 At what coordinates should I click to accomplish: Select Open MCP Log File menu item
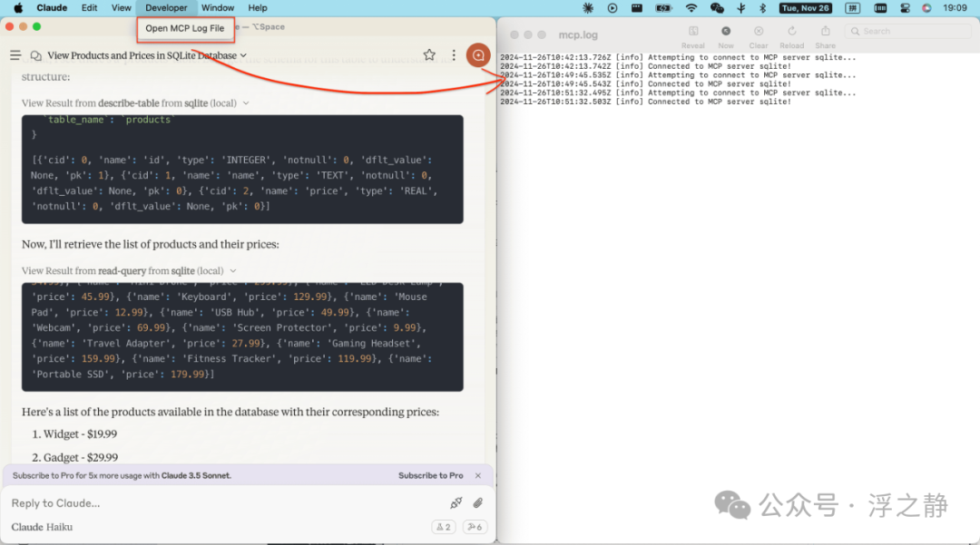tap(185, 29)
